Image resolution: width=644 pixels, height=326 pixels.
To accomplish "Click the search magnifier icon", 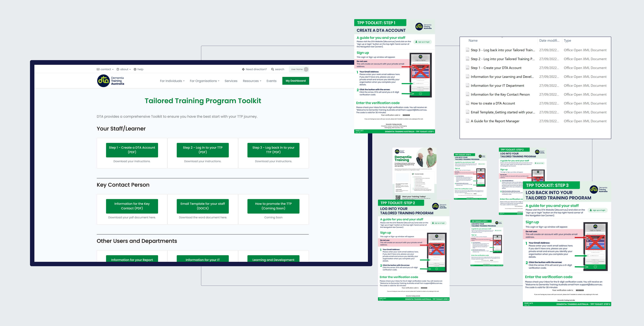I will (273, 69).
